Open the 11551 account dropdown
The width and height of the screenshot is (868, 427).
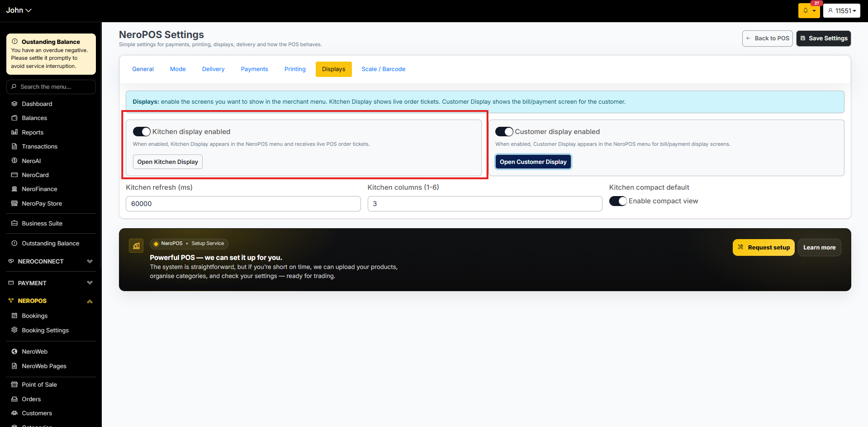pyautogui.click(x=842, y=10)
